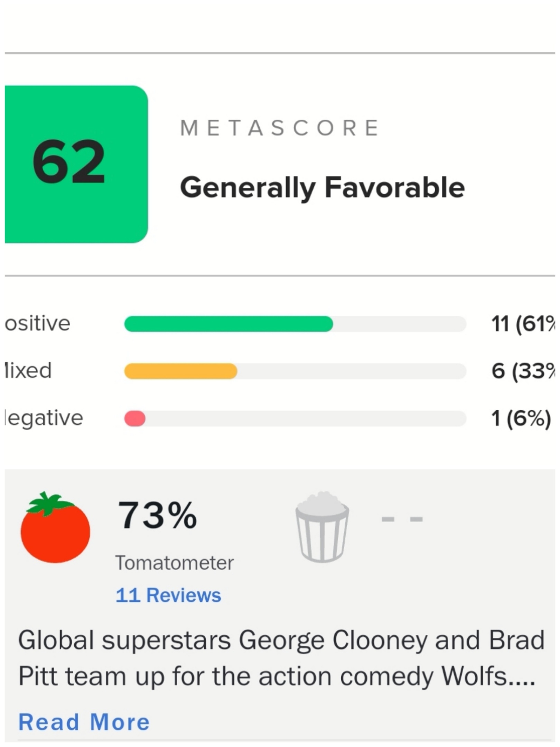Click the 11 (61%) positive count

(x=523, y=324)
